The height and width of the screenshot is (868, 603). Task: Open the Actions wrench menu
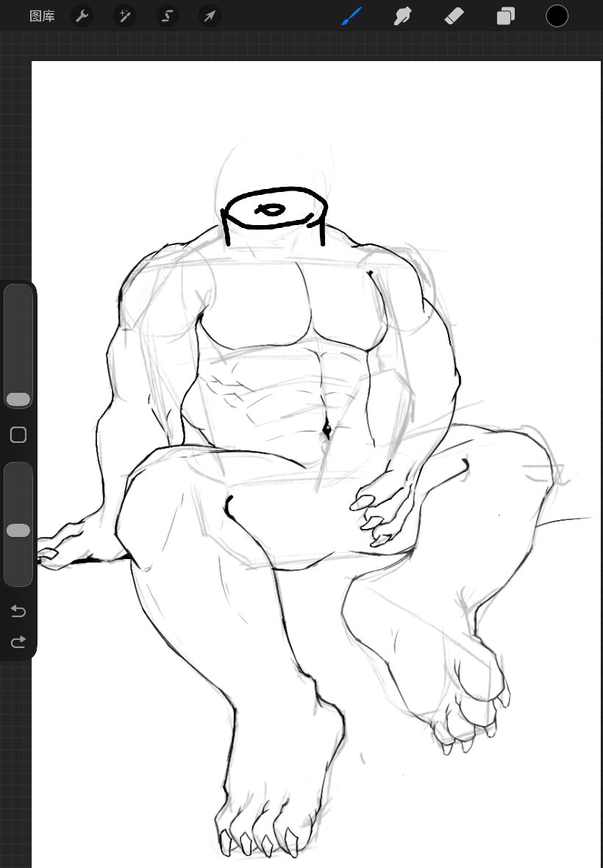[x=82, y=16]
